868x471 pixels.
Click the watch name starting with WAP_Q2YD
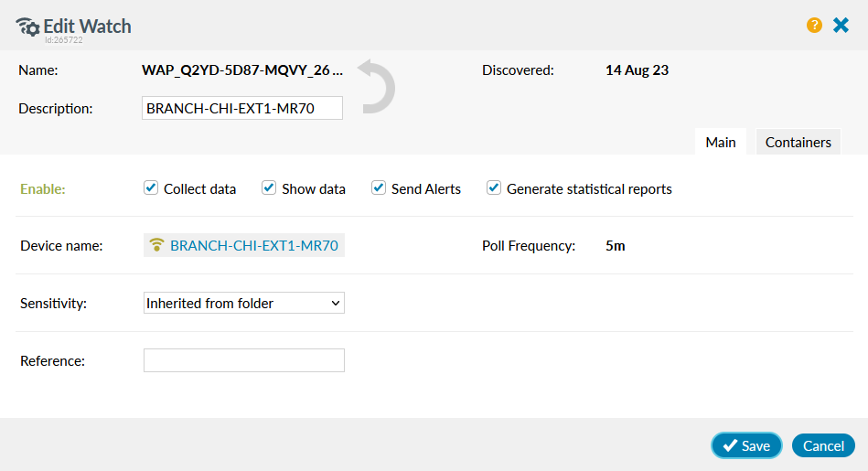point(242,70)
